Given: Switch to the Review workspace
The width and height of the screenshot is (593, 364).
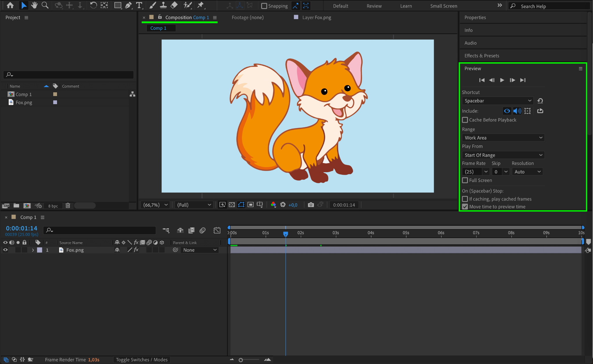Looking at the screenshot, I should pyautogui.click(x=374, y=6).
